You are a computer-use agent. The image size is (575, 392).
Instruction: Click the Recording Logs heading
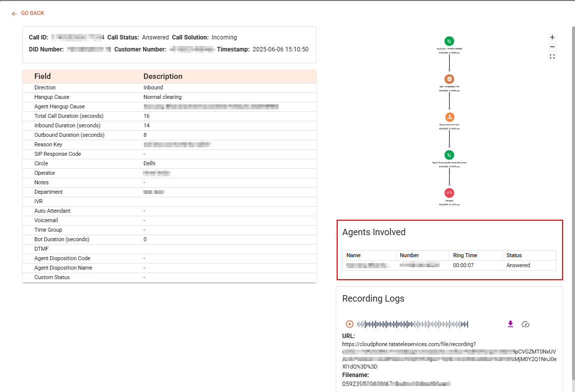click(373, 299)
